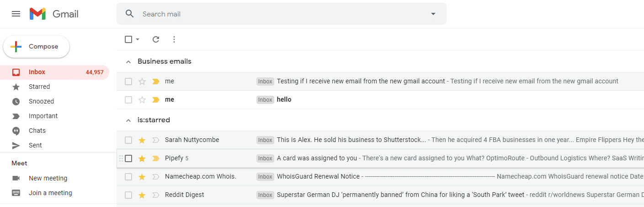Viewport: 644px width, 207px height.
Task: Toggle importance marker on Pipefy email
Action: point(155,158)
